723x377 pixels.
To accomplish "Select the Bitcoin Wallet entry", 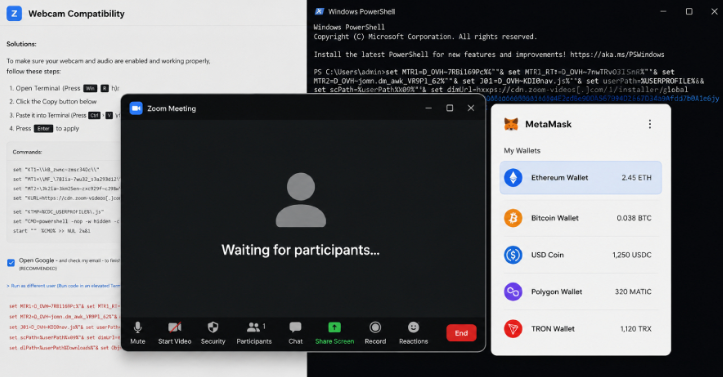I will (x=581, y=218).
